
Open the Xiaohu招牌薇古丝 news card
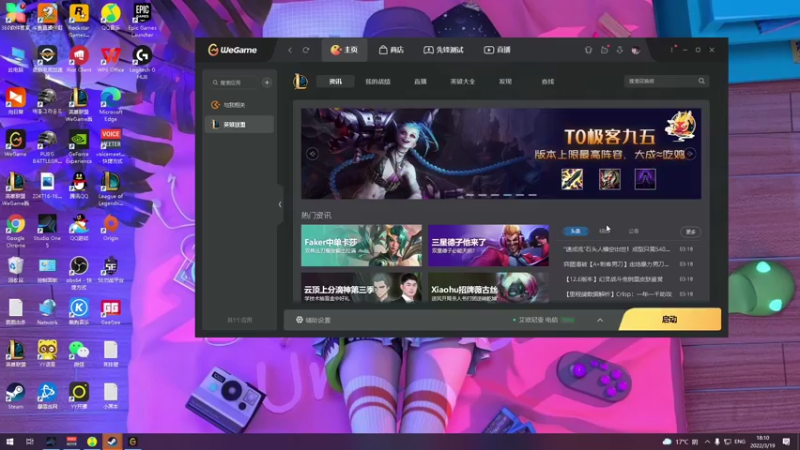click(488, 287)
